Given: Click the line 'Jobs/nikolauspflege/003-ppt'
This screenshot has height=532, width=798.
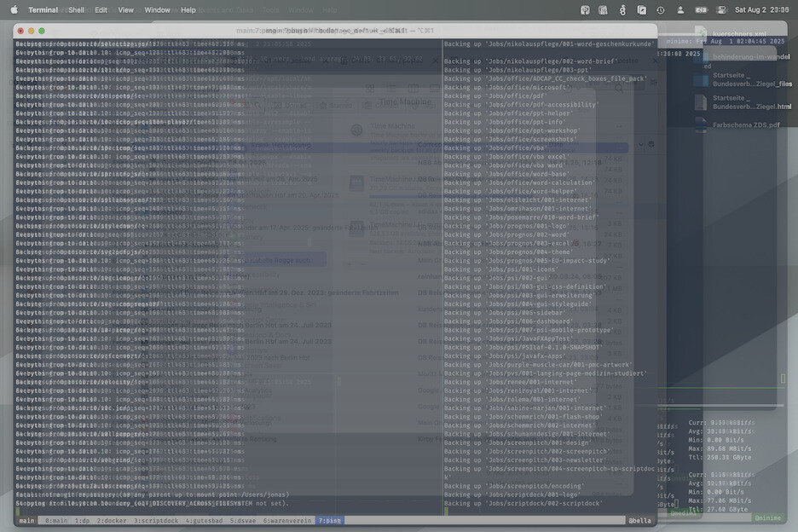Looking at the screenshot, I should pyautogui.click(x=517, y=70).
